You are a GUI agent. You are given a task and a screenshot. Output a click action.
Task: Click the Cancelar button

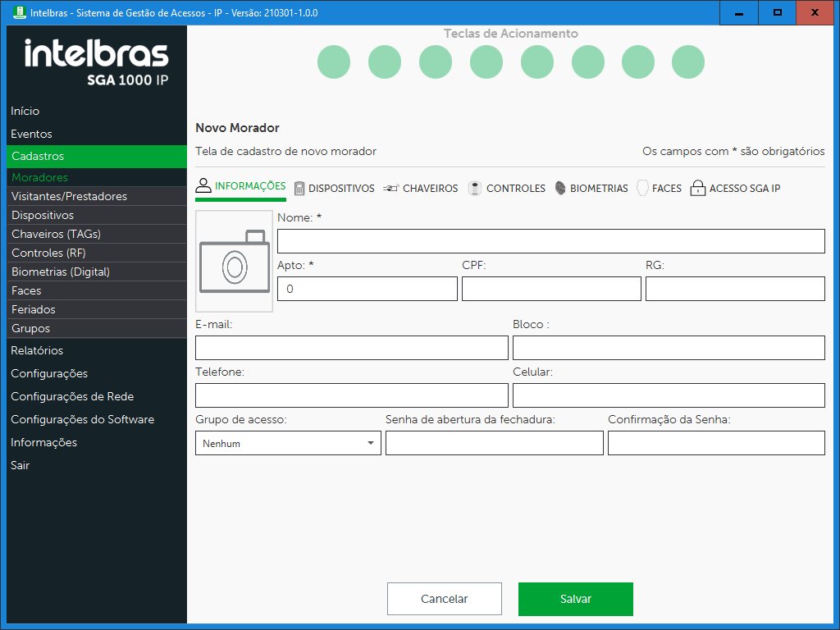[x=444, y=599]
